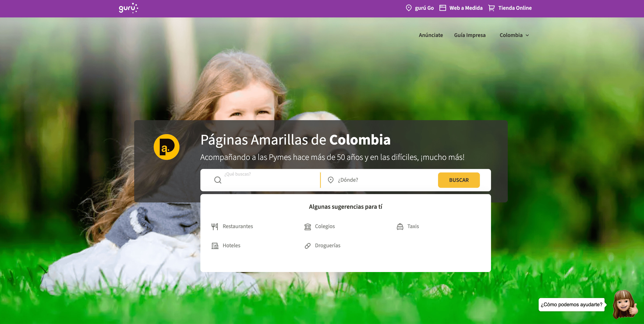The width and height of the screenshot is (644, 324).
Task: Click the yellow Páginas Amarillas logo
Action: 167,147
